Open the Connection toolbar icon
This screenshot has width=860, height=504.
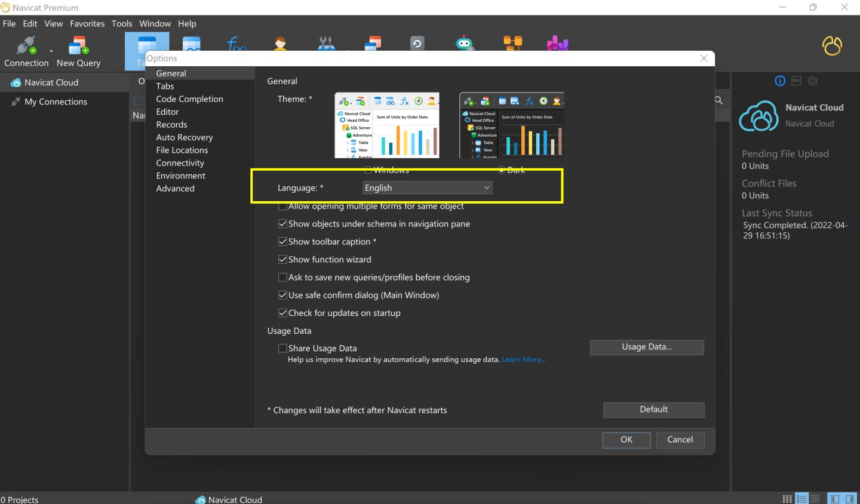pos(26,45)
